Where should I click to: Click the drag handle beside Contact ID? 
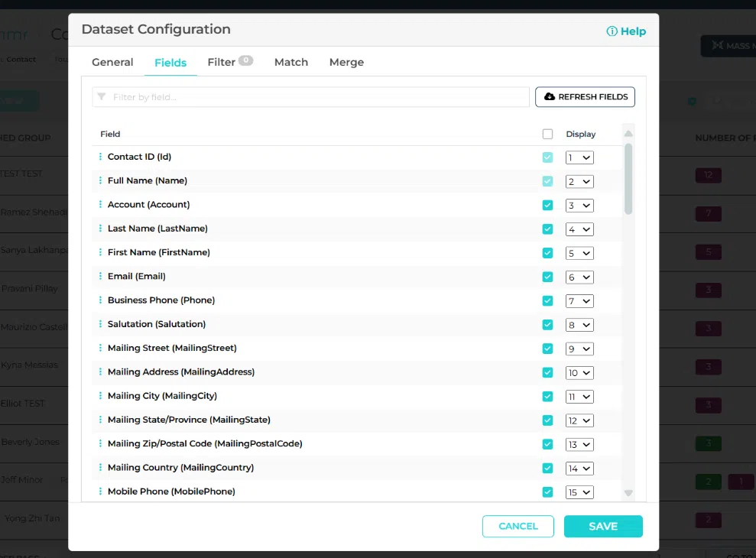point(100,157)
